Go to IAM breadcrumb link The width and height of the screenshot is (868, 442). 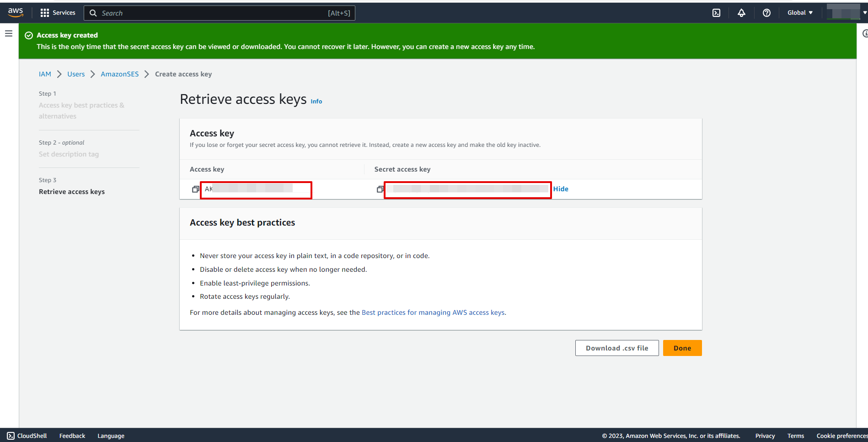tap(45, 74)
